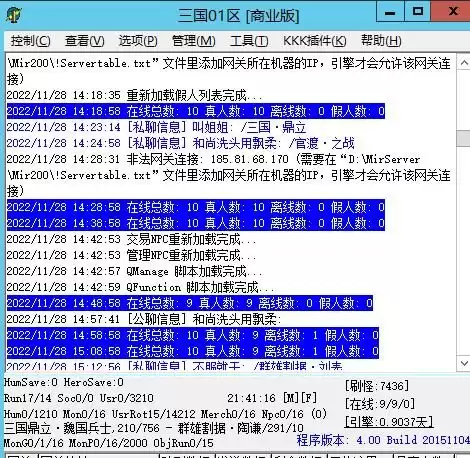Click the Hum0/1210 Mon0/16 status line
This screenshot has height=458, width=470.
click(x=165, y=414)
